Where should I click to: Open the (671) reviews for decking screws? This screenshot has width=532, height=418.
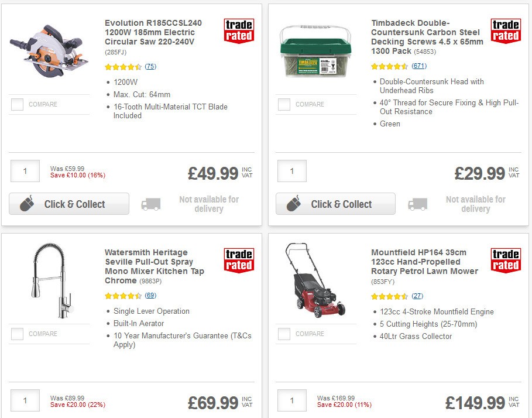(x=418, y=66)
